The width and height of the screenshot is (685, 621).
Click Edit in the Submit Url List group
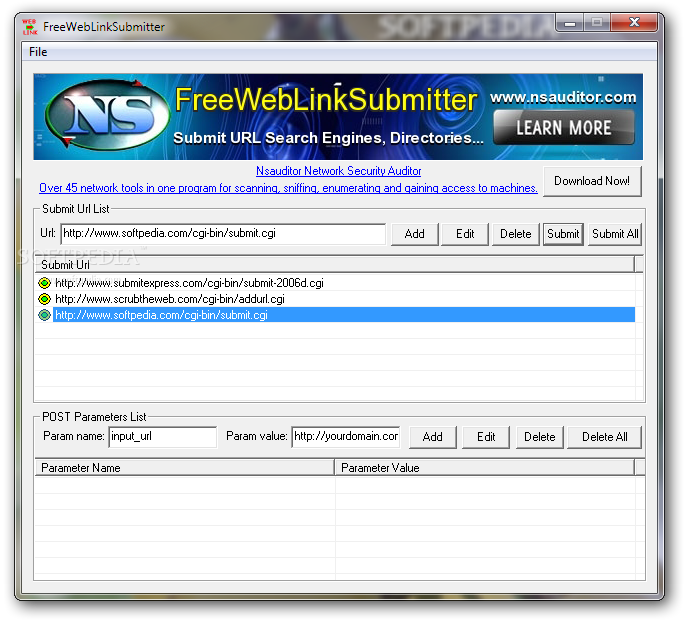(x=465, y=234)
